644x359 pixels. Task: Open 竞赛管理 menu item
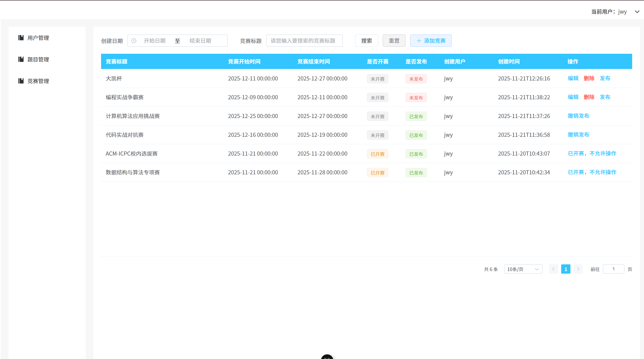coord(38,81)
